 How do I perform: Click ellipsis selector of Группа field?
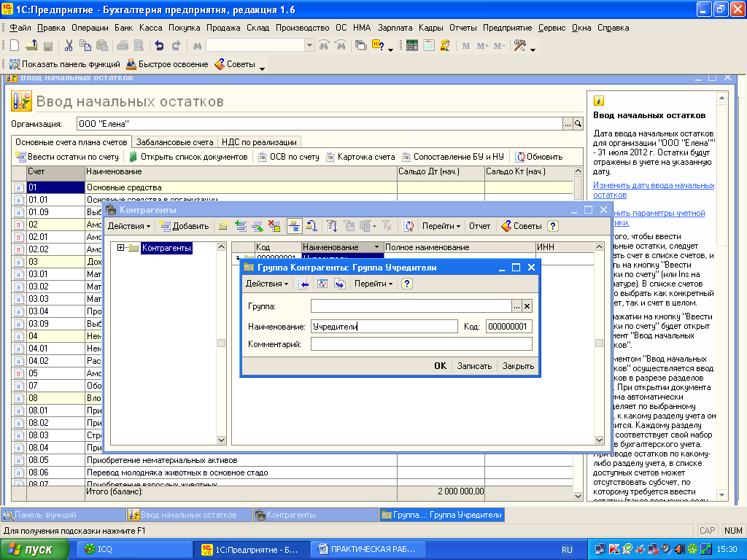pos(516,306)
